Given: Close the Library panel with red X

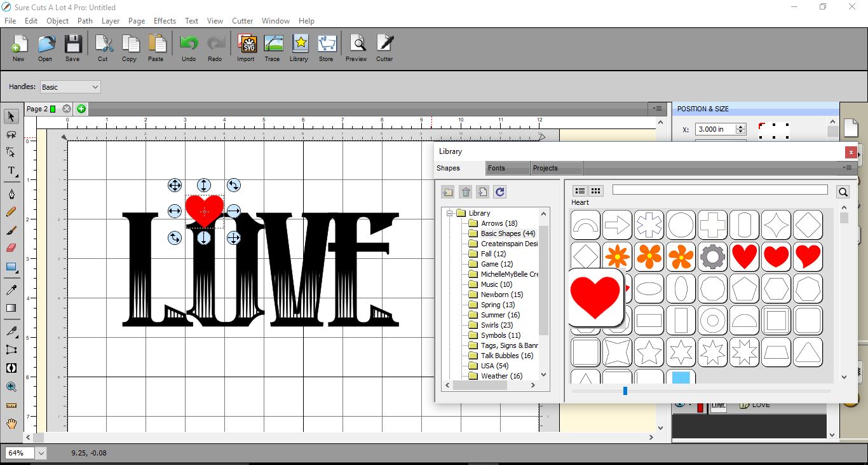Looking at the screenshot, I should click(850, 152).
